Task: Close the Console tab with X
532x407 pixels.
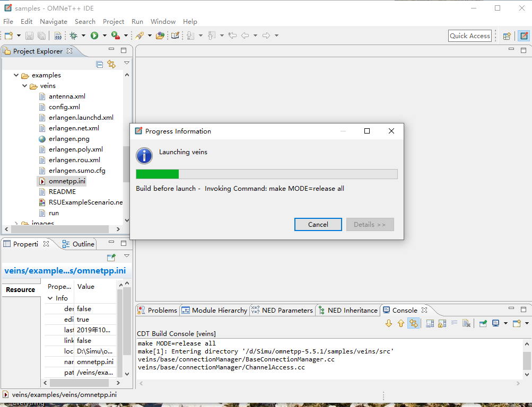Action: click(x=424, y=310)
